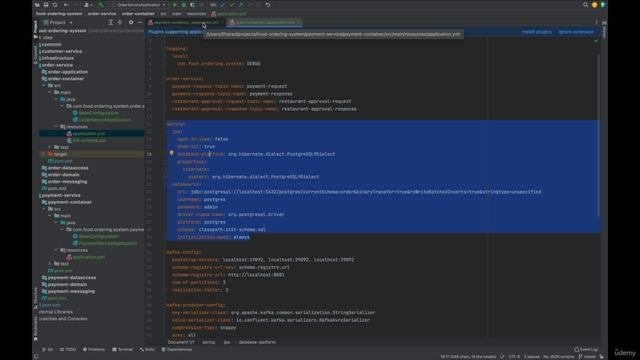Click the editor vertical scrollbar

tap(599, 135)
